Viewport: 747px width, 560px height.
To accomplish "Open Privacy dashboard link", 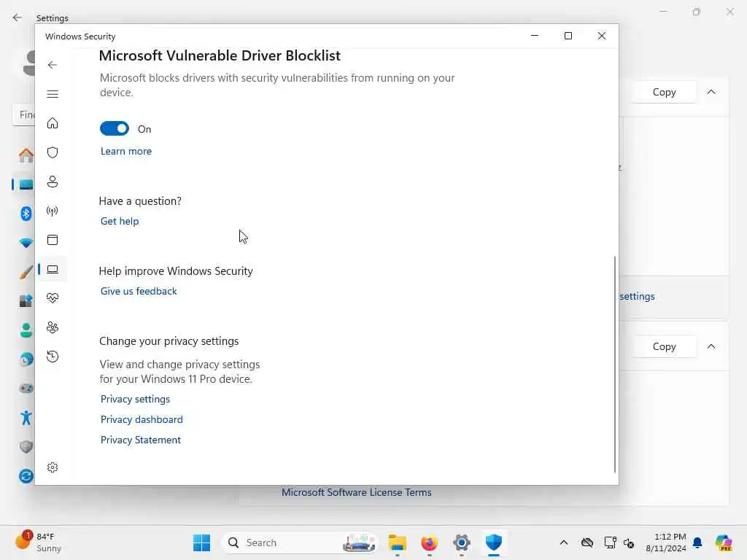I will tap(142, 419).
